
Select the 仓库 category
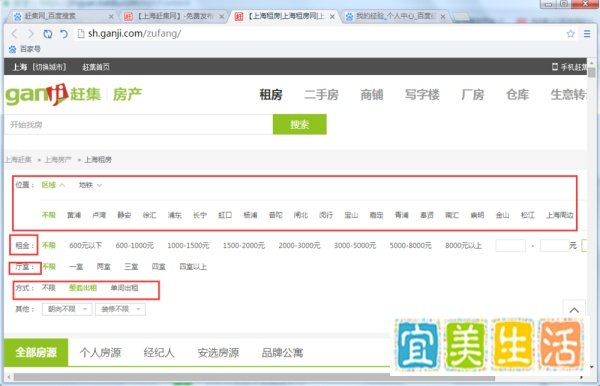517,94
